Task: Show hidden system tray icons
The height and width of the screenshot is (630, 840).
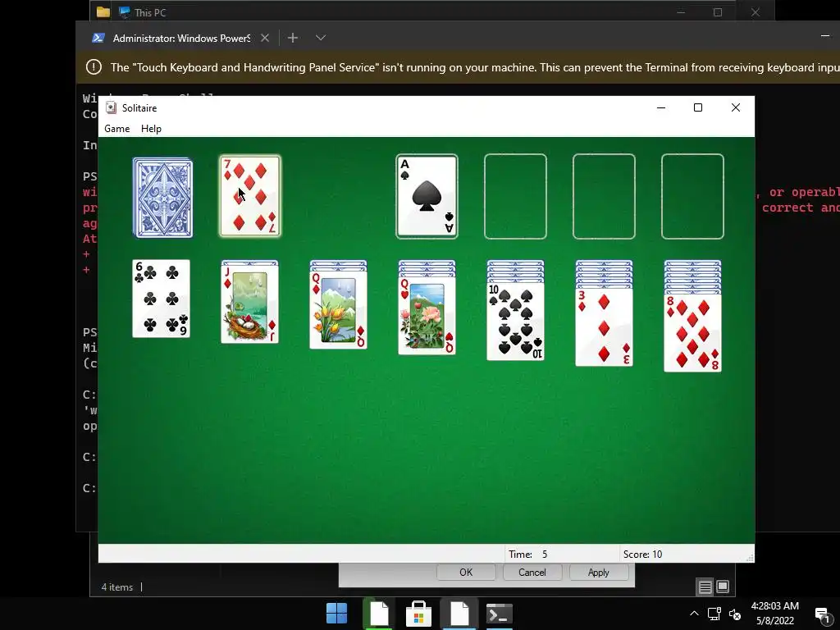Action: coord(694,614)
